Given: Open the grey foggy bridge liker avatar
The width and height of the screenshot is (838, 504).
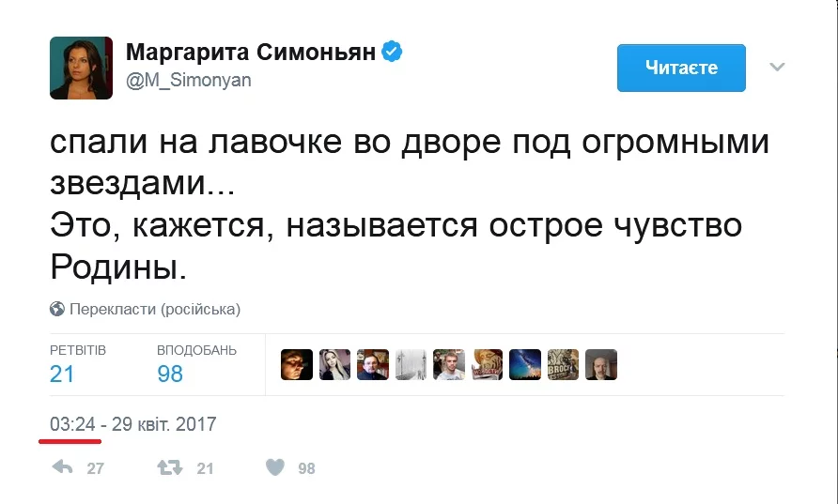Looking at the screenshot, I should 411,364.
